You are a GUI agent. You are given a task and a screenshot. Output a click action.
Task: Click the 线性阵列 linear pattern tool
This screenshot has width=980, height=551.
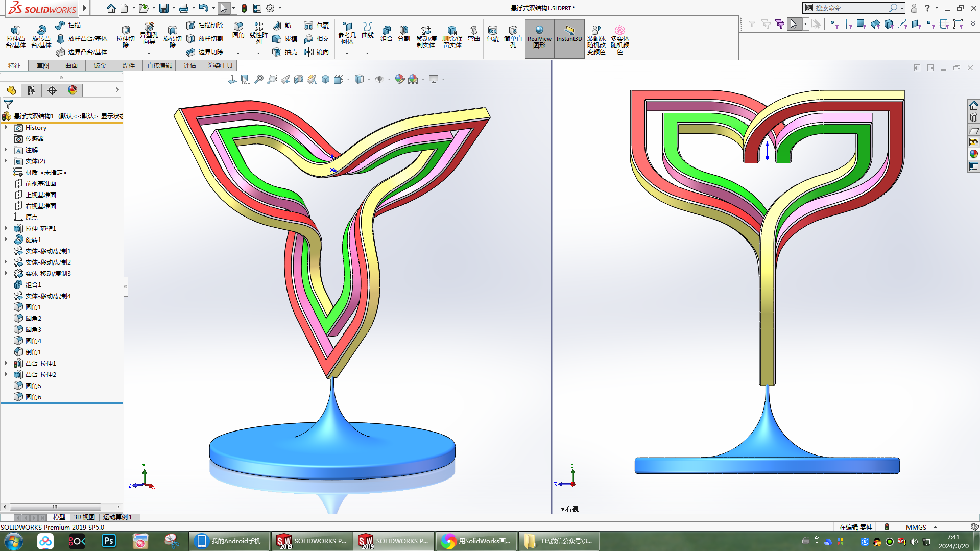[258, 34]
